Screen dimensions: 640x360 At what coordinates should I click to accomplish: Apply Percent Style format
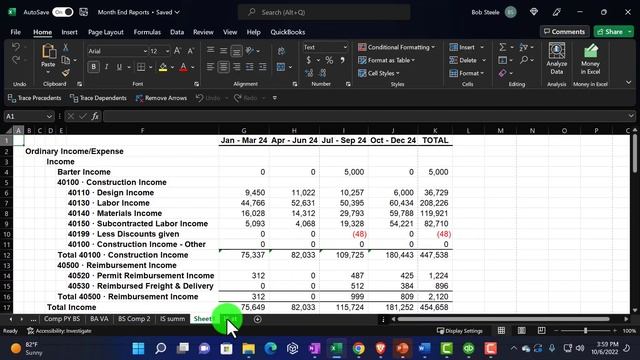click(x=329, y=60)
